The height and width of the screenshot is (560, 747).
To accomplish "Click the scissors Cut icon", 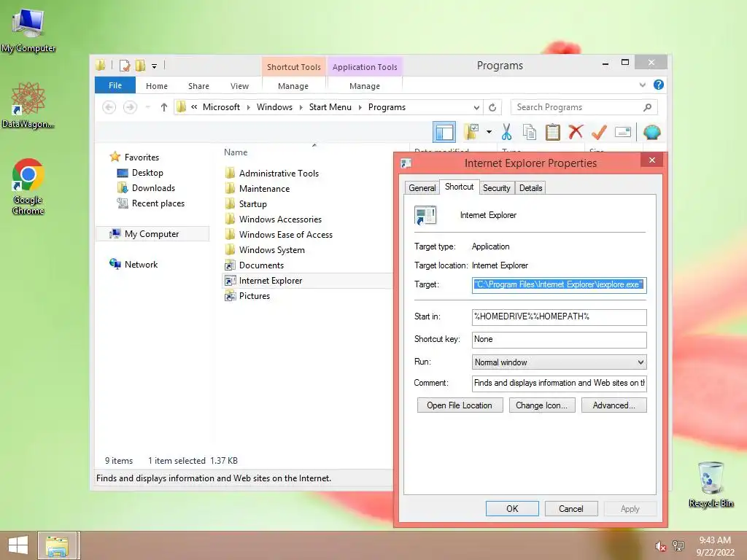I will (506, 132).
